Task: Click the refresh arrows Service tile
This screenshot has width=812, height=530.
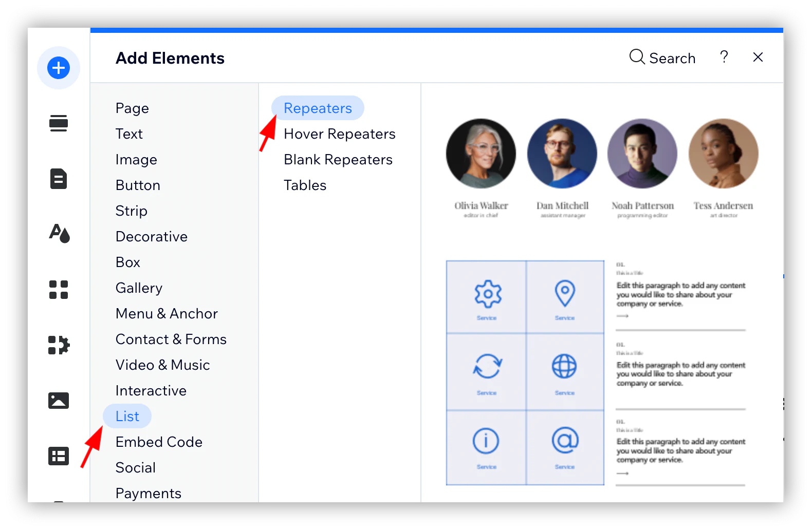Action: click(487, 372)
